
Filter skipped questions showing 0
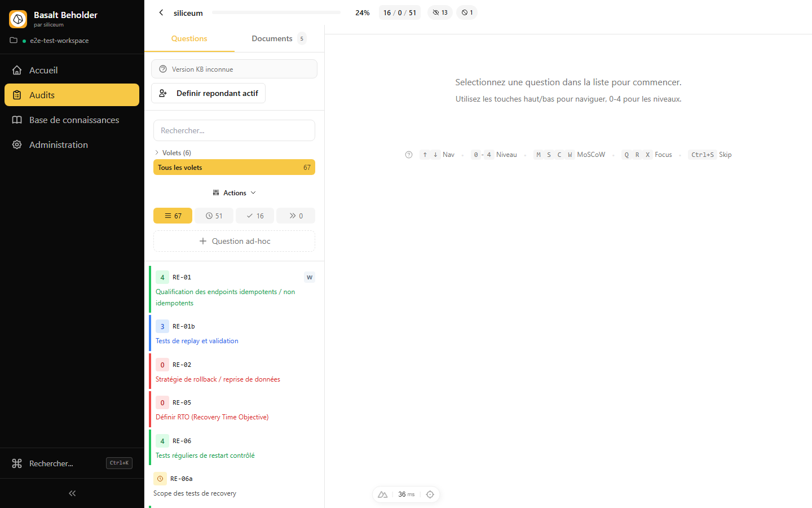point(295,216)
